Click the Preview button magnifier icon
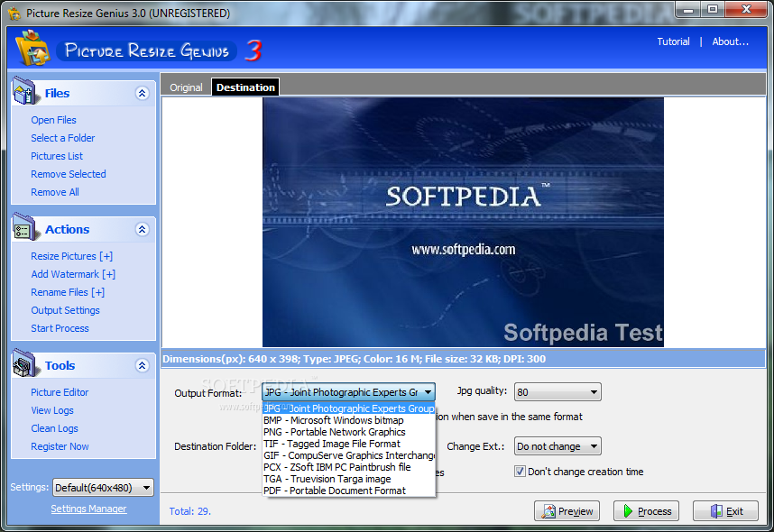The image size is (774, 532). [x=548, y=511]
